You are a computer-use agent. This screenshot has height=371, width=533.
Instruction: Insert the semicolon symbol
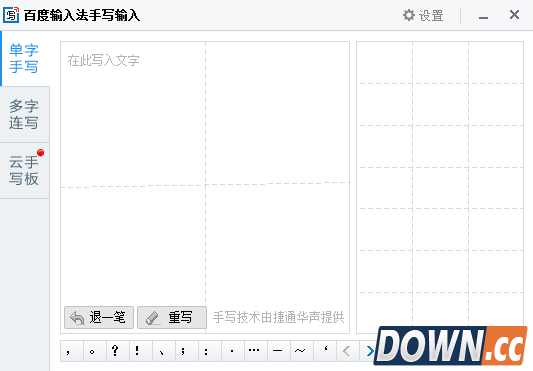pos(187,351)
